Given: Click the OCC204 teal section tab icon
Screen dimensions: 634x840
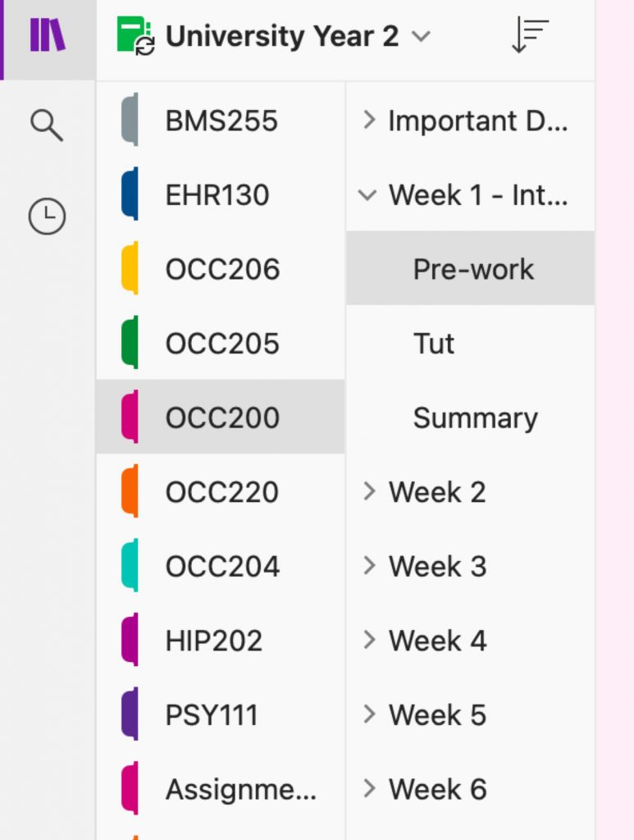Looking at the screenshot, I should point(130,566).
